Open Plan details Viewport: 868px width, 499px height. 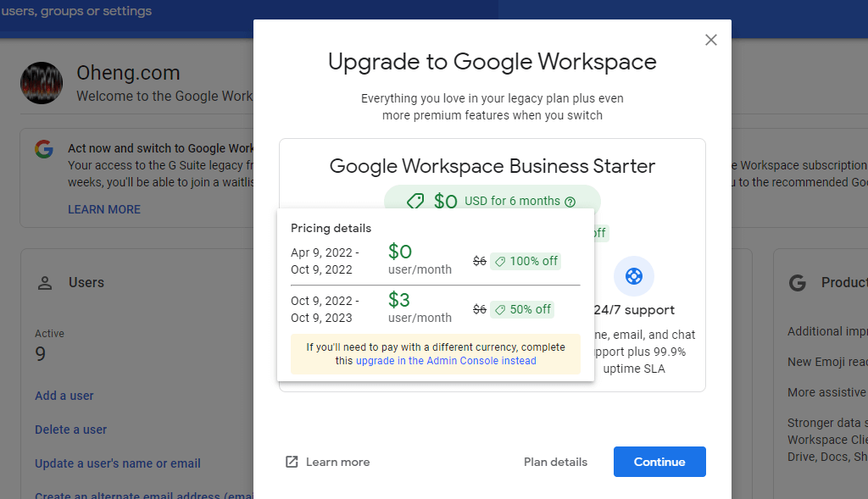pyautogui.click(x=555, y=462)
